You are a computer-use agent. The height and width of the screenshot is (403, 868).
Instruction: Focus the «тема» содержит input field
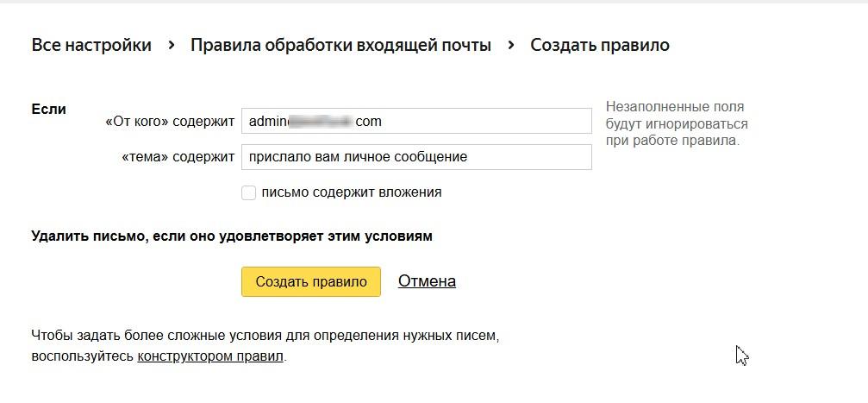click(526, 157)
